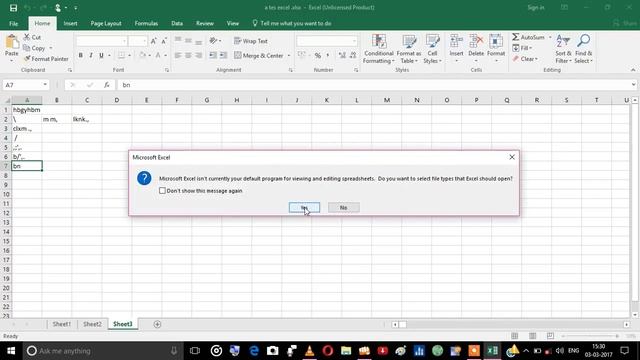Open Find & Select menu
The width and height of the screenshot is (640, 360).
(x=583, y=49)
